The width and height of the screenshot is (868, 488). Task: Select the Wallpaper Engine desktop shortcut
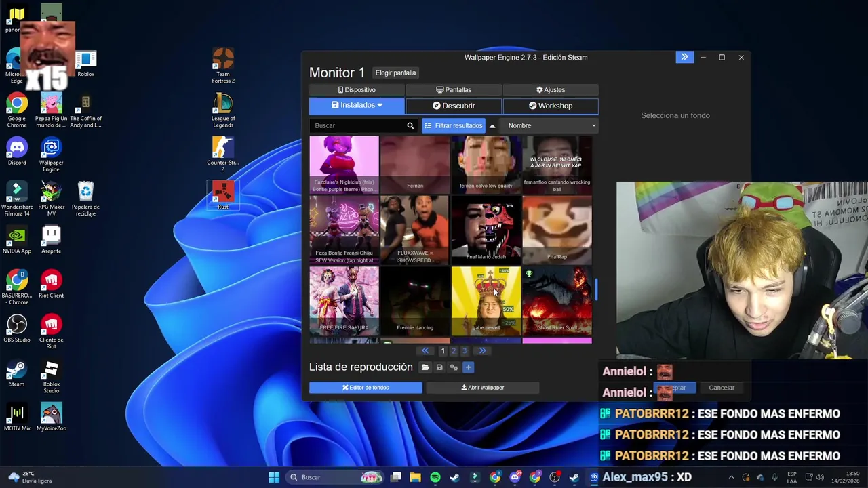tap(51, 154)
